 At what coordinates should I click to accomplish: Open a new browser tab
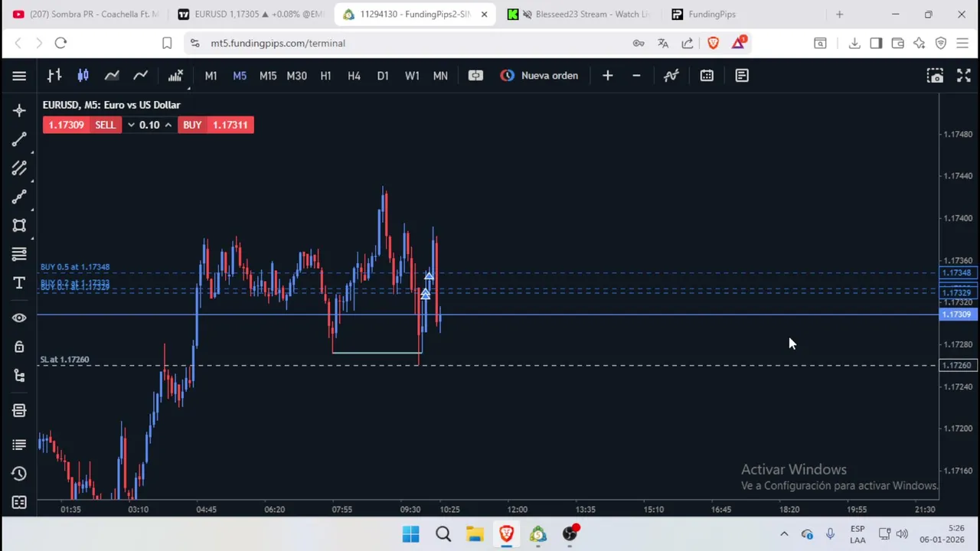[839, 14]
